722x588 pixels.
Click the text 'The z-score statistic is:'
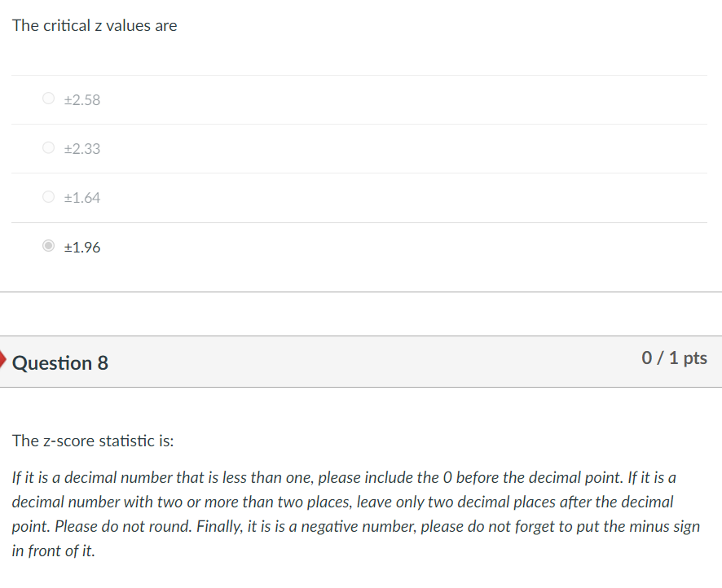tap(80, 441)
